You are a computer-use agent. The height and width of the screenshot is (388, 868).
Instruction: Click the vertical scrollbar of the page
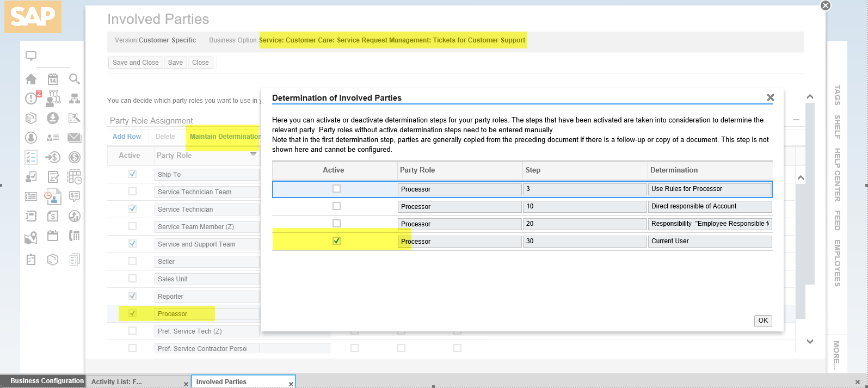coord(810,194)
